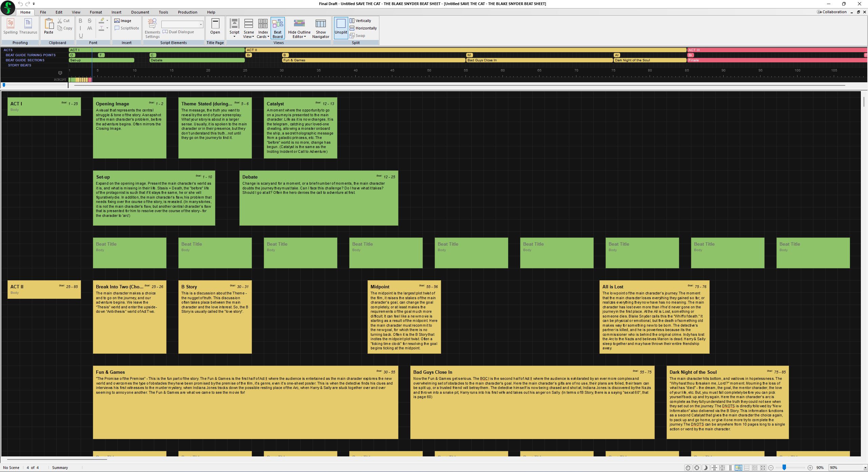Select the Midpoint beat card

pos(404,317)
